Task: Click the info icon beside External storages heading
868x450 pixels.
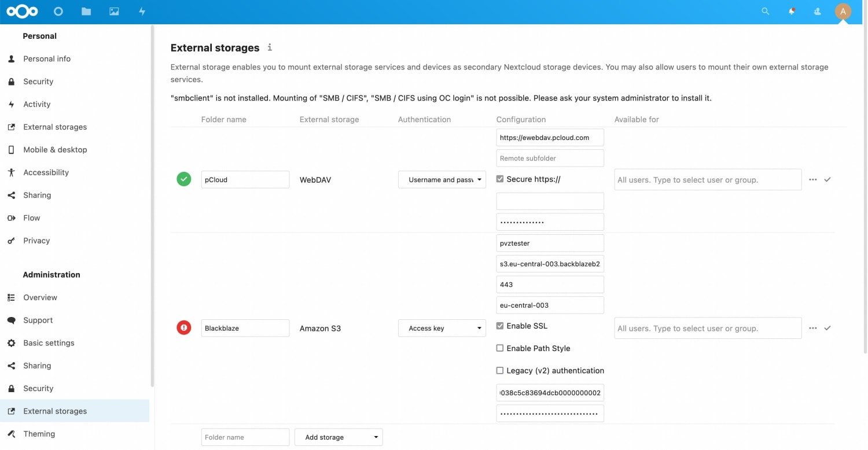Action: click(270, 47)
